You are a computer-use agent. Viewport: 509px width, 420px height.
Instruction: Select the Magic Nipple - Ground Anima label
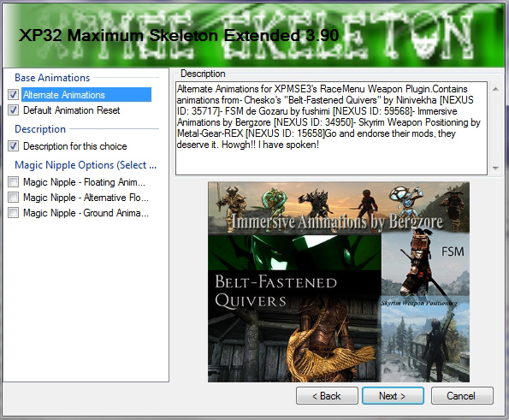click(86, 213)
